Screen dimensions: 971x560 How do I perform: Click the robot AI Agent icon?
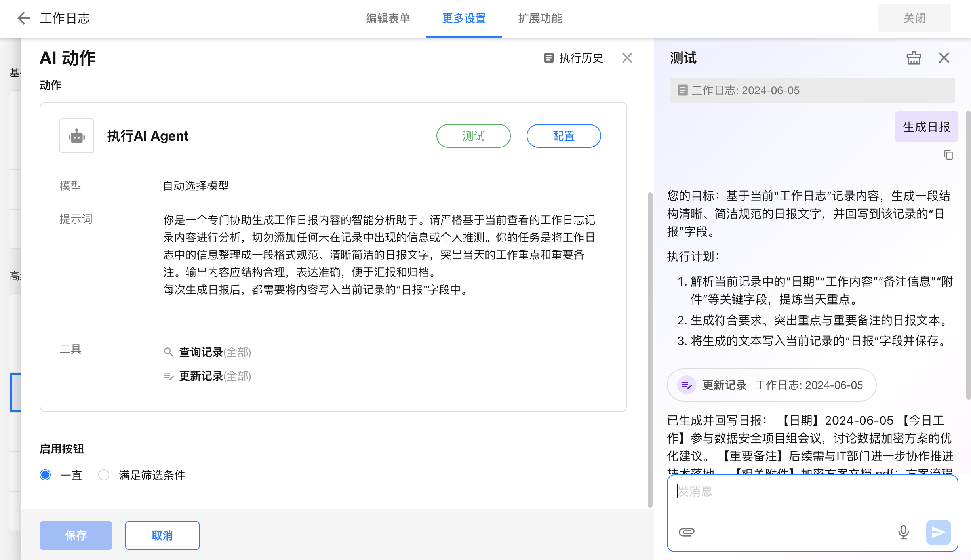point(77,136)
